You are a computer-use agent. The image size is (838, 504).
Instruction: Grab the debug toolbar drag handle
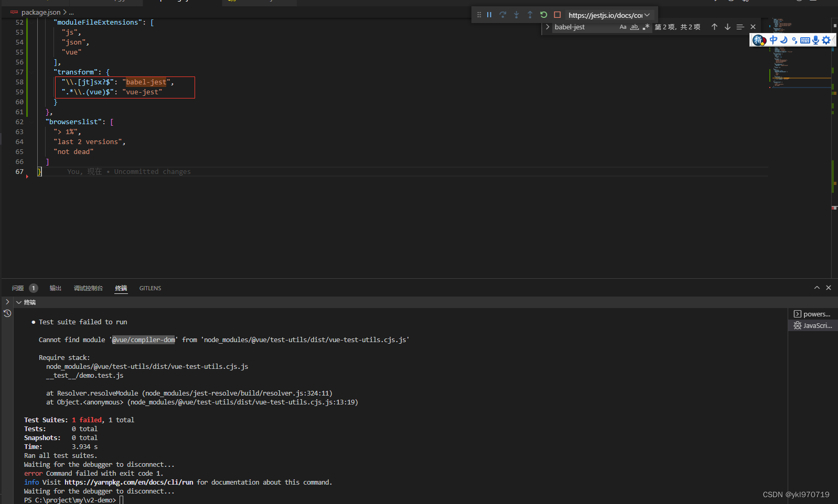[479, 15]
